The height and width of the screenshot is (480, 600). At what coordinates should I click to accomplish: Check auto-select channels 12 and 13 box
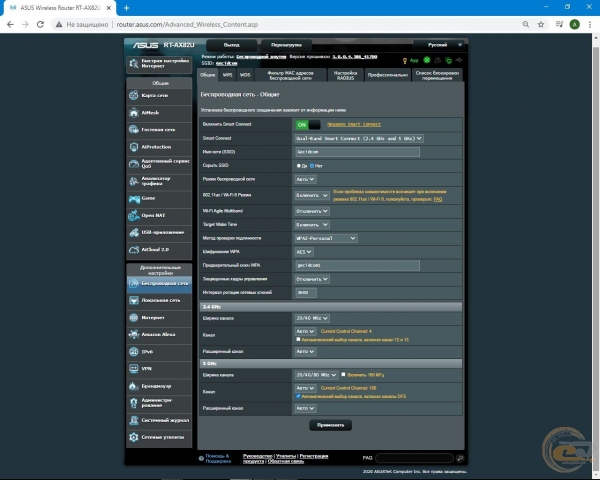pos(298,340)
